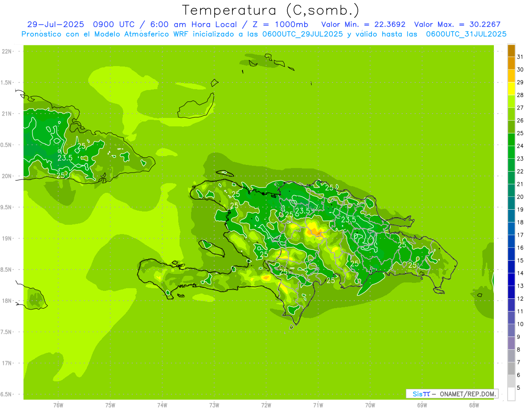The width and height of the screenshot is (532, 411).
Task: Select the '29-Jul-2025' date text
Action: pos(56,24)
